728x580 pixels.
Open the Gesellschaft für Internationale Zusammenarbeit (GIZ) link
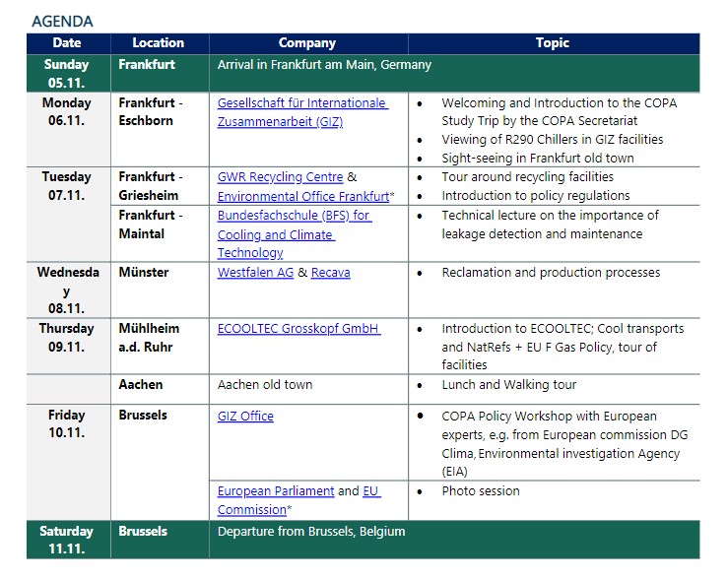(x=302, y=112)
